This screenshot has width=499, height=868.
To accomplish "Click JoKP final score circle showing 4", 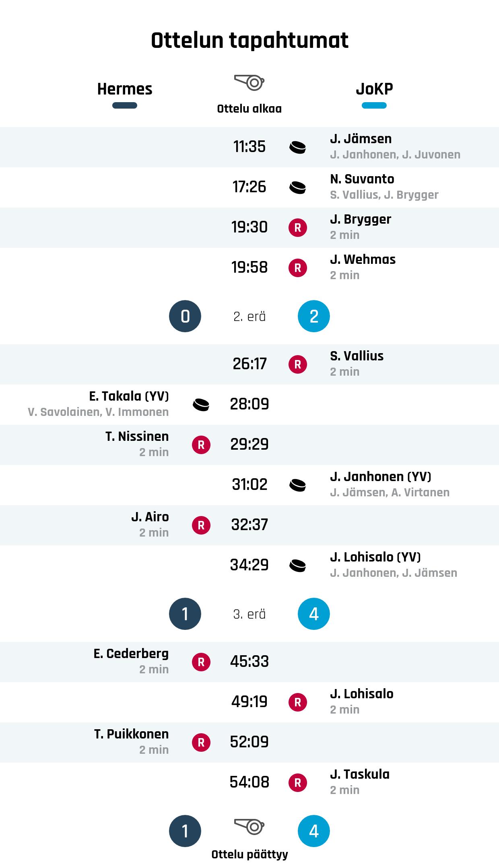I will (x=314, y=831).
